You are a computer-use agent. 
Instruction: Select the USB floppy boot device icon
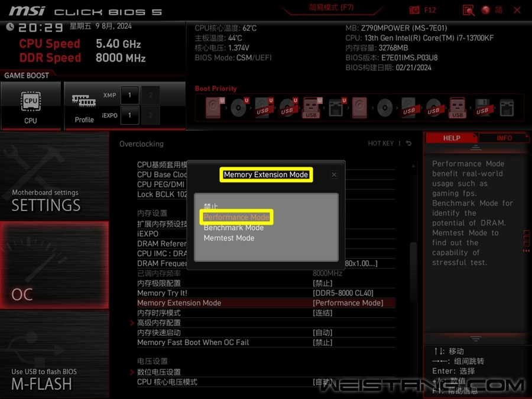(x=482, y=108)
